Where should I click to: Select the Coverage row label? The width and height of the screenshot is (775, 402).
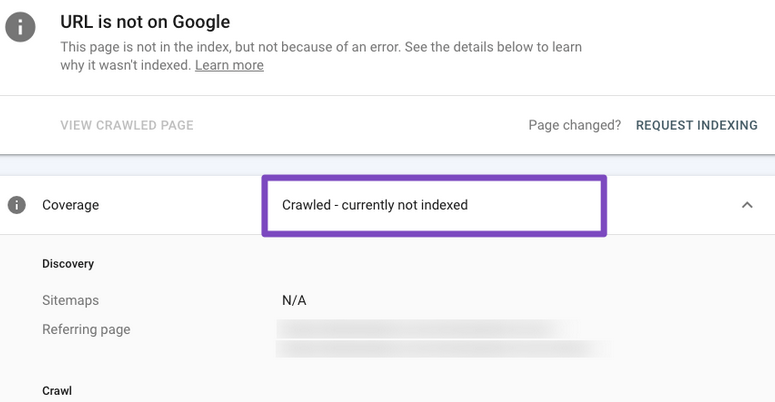point(70,205)
